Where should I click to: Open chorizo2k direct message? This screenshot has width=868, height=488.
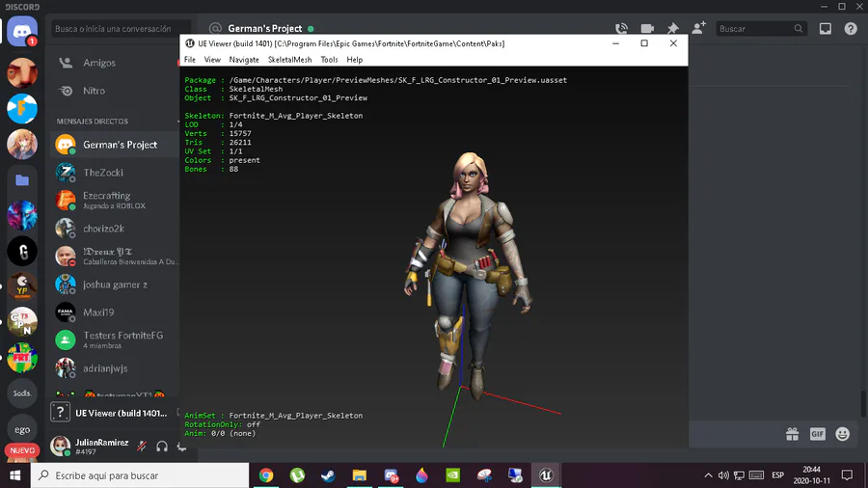tap(114, 229)
